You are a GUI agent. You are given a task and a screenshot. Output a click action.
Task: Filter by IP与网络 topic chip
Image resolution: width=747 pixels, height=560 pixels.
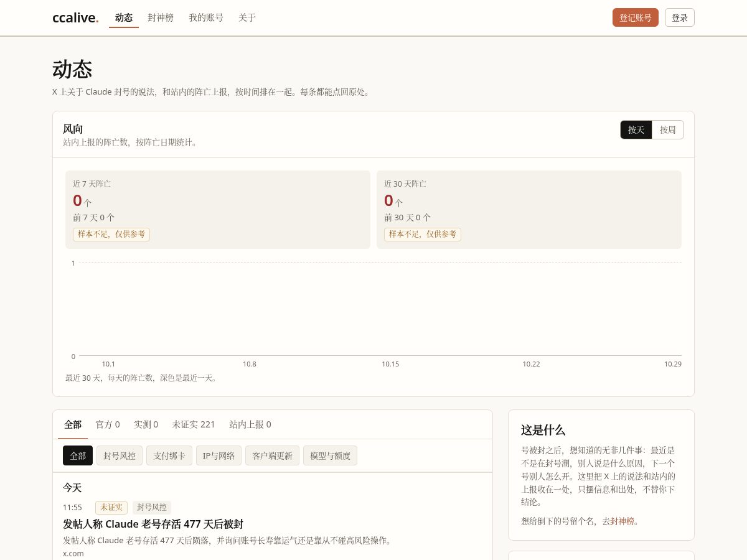[x=218, y=455]
